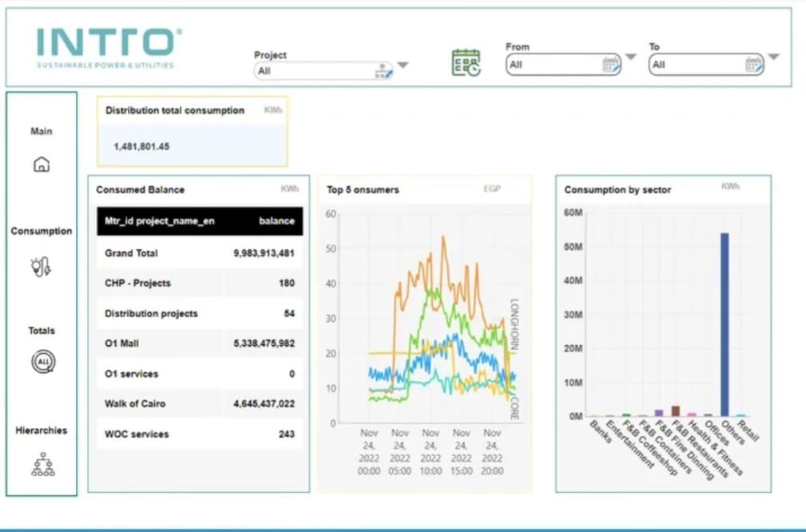Select the Totals ALL icon
Viewport: 806px width, 532px height.
tap(42, 363)
